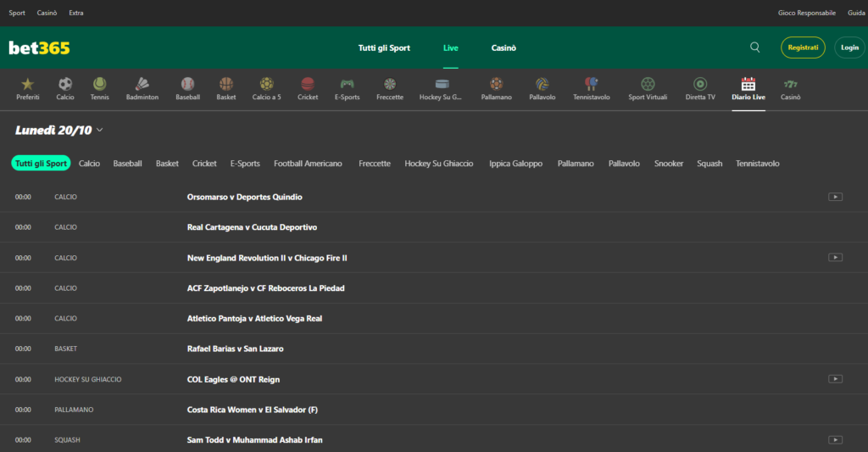
Task: Open the Casinò 777 icon
Action: click(790, 84)
